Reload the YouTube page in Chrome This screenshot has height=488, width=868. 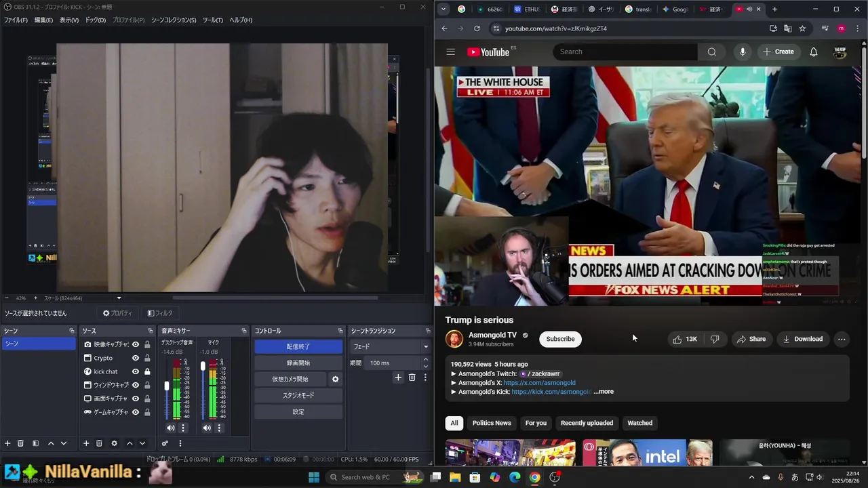(477, 28)
